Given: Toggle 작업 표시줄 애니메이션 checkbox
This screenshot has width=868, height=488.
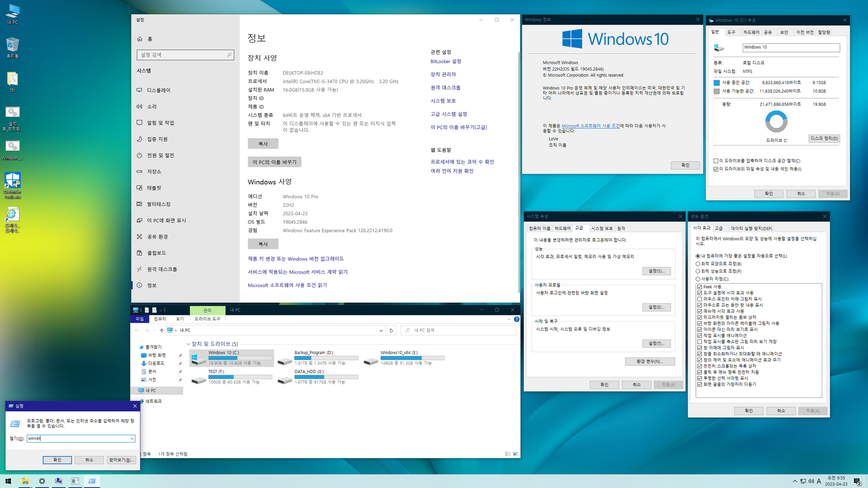Looking at the screenshot, I should click(700, 335).
